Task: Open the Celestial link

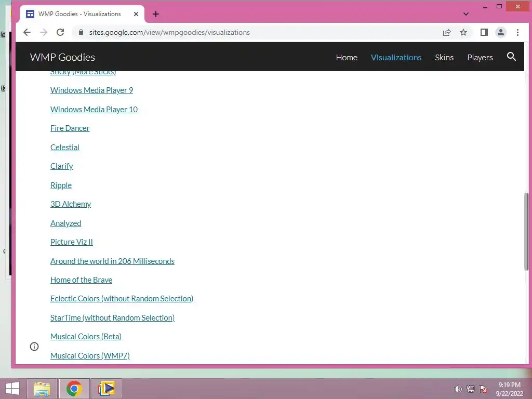Action: coord(65,147)
